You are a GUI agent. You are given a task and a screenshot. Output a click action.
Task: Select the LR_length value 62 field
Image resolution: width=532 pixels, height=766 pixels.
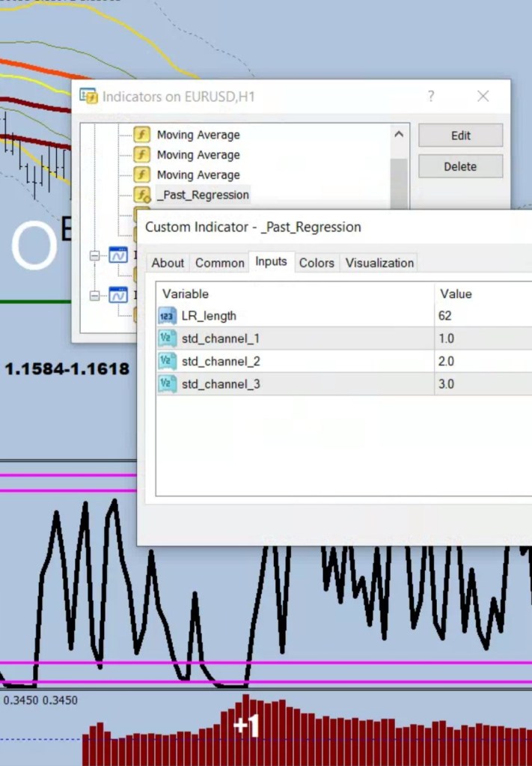(x=479, y=316)
